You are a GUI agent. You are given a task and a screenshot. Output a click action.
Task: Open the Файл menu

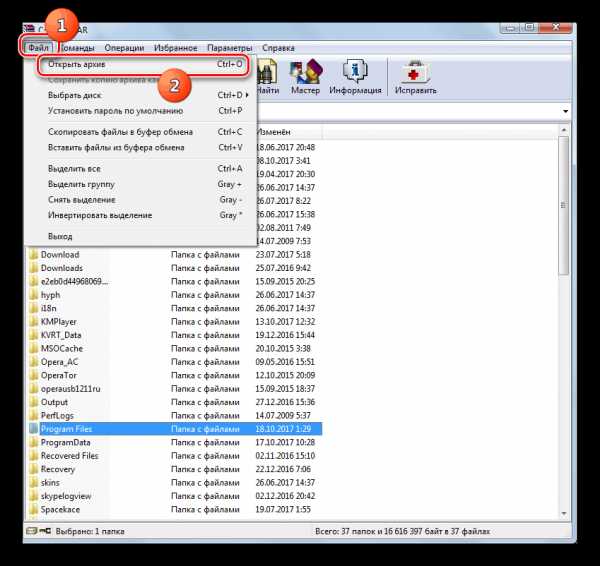[x=39, y=48]
